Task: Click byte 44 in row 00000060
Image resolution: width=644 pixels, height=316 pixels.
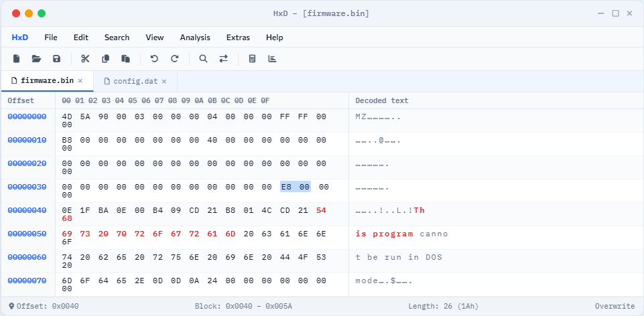Action: (285, 257)
